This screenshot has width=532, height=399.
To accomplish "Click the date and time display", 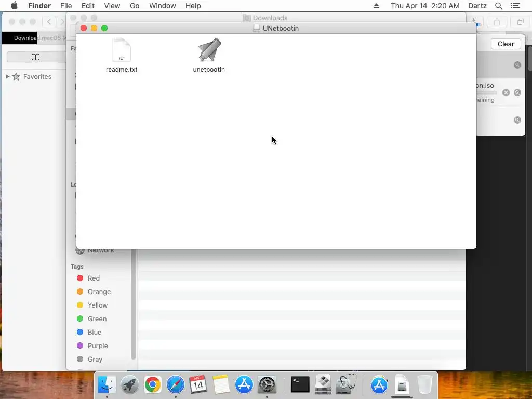I will coord(425,6).
